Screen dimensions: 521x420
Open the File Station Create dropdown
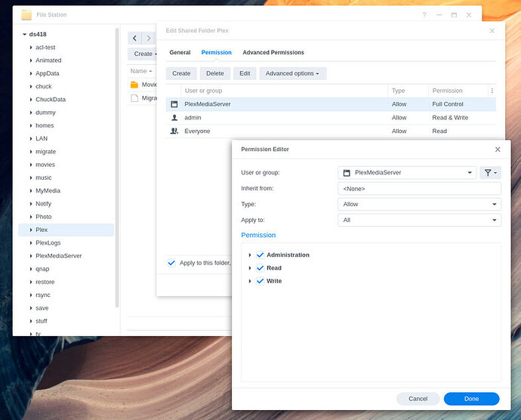tap(143, 54)
